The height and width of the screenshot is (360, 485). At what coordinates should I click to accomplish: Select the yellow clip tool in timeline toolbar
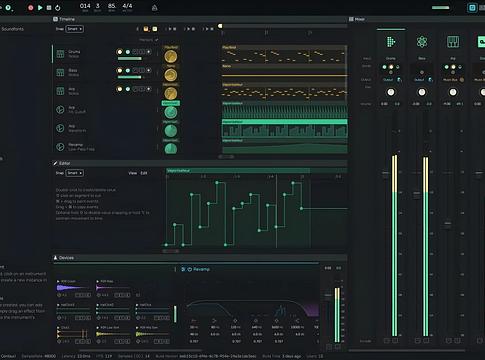(x=155, y=29)
